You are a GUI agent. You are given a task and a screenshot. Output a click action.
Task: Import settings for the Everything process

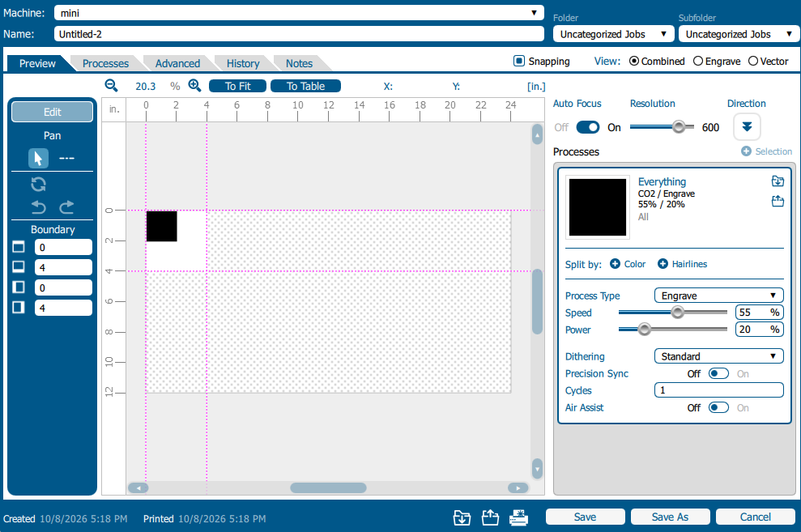(778, 181)
